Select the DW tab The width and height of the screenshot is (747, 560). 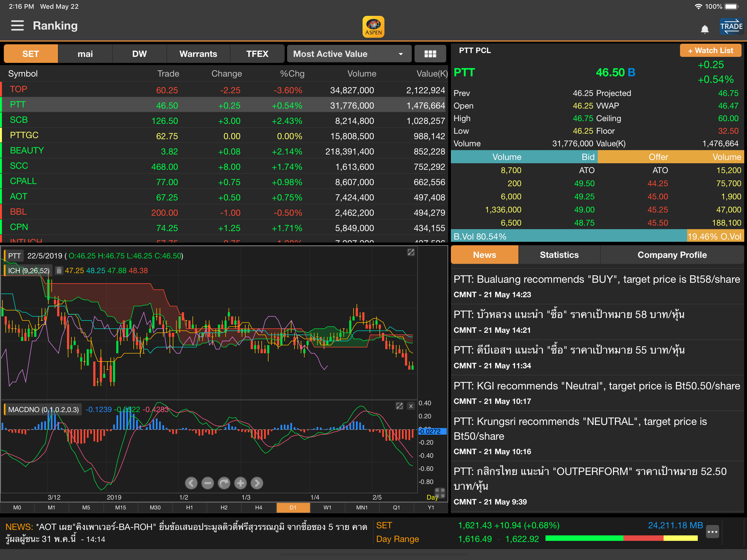tap(139, 54)
